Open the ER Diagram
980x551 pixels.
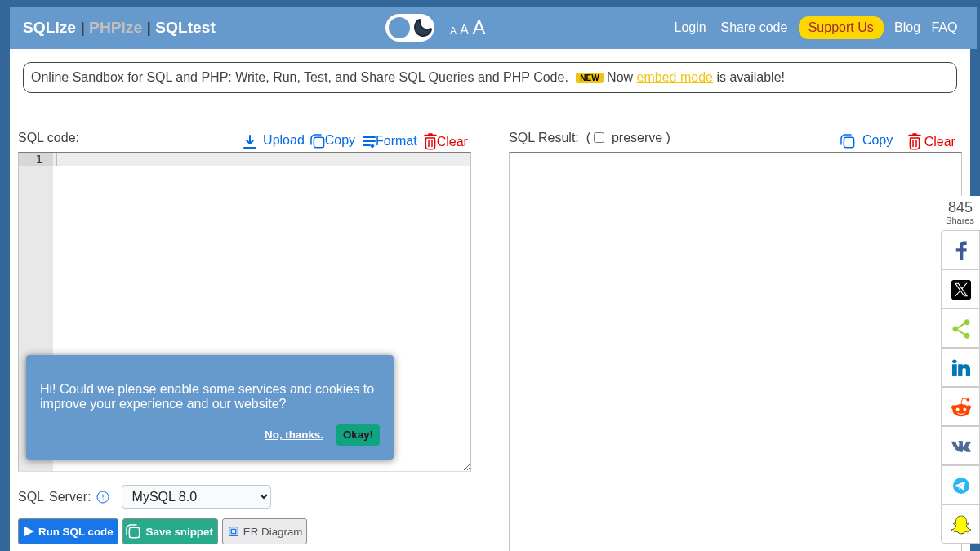[x=265, y=531]
